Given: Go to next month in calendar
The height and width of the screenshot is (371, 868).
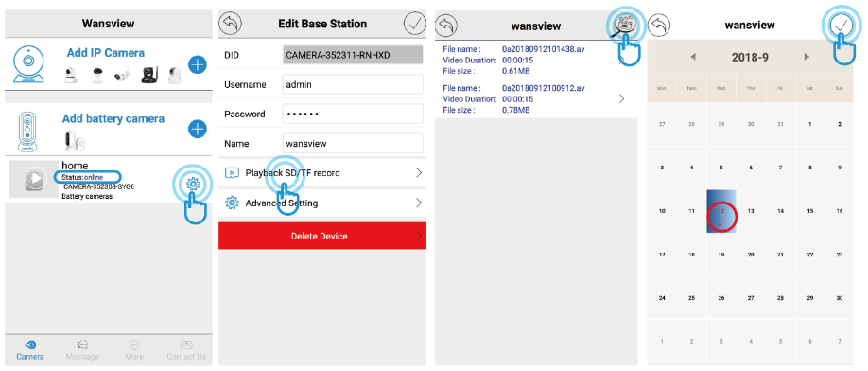Looking at the screenshot, I should 807,57.
